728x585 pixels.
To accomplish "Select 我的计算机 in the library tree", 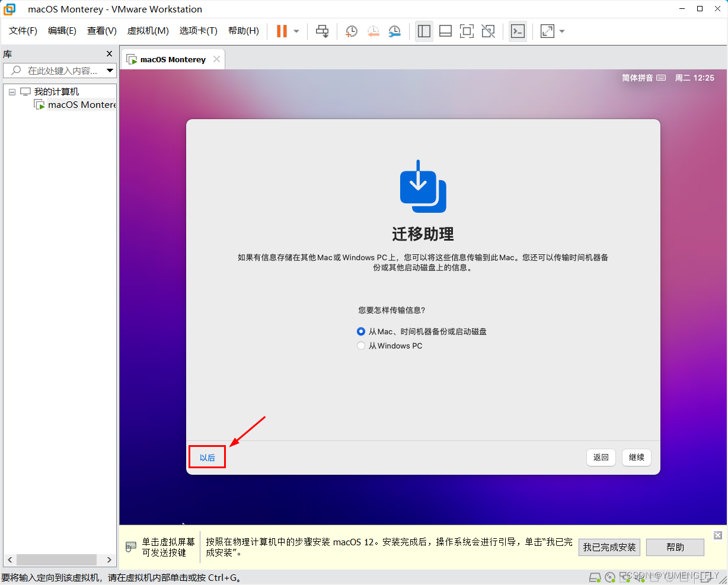I will coord(56,92).
